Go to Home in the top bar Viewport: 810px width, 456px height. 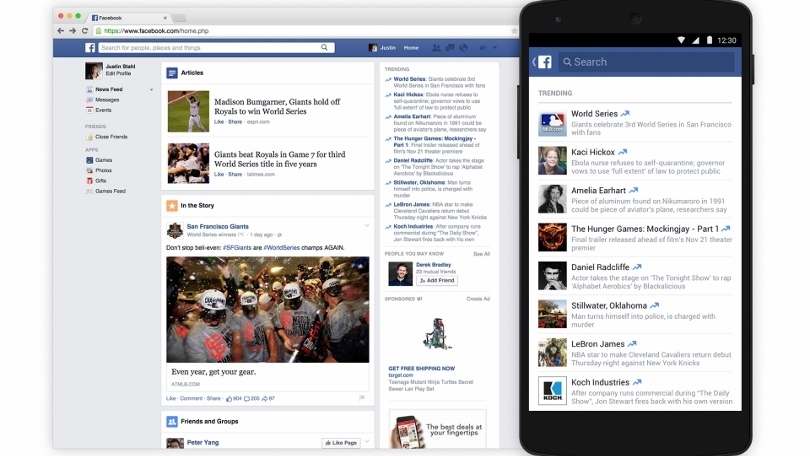click(x=411, y=47)
